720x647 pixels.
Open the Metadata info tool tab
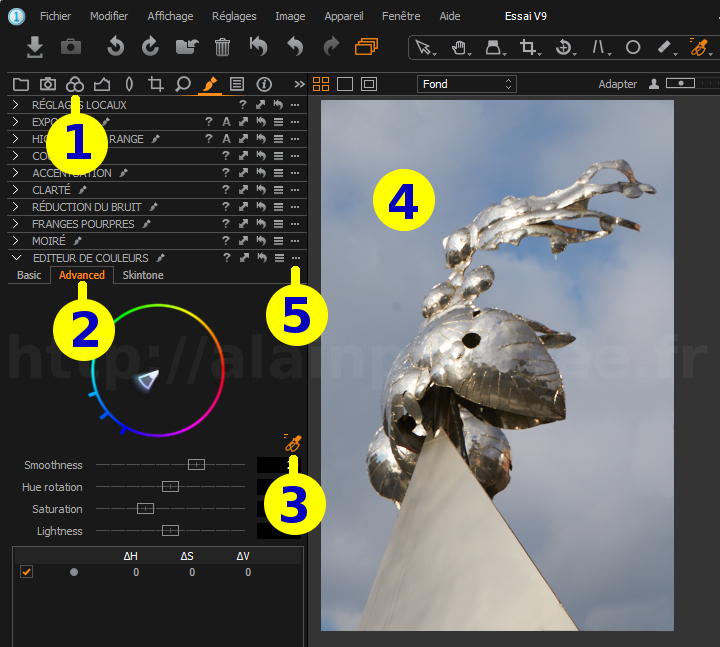coord(264,84)
